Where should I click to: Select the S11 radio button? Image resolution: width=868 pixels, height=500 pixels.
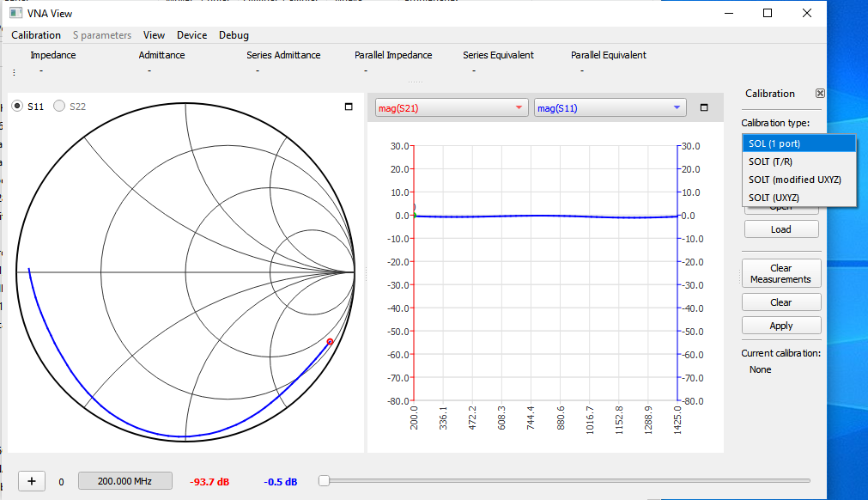point(17,107)
